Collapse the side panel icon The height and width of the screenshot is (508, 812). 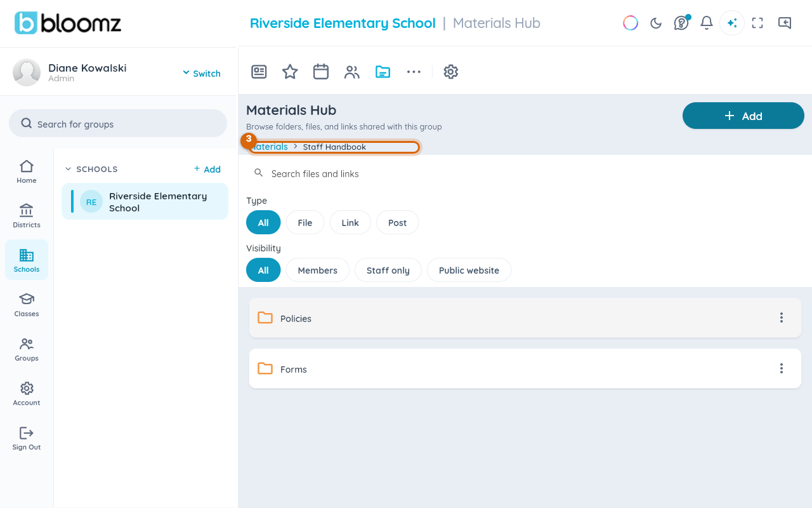tap(785, 23)
